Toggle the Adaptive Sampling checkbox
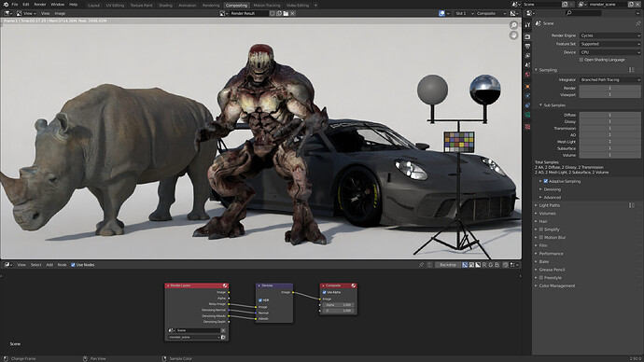This screenshot has height=362, width=644. pos(546,181)
